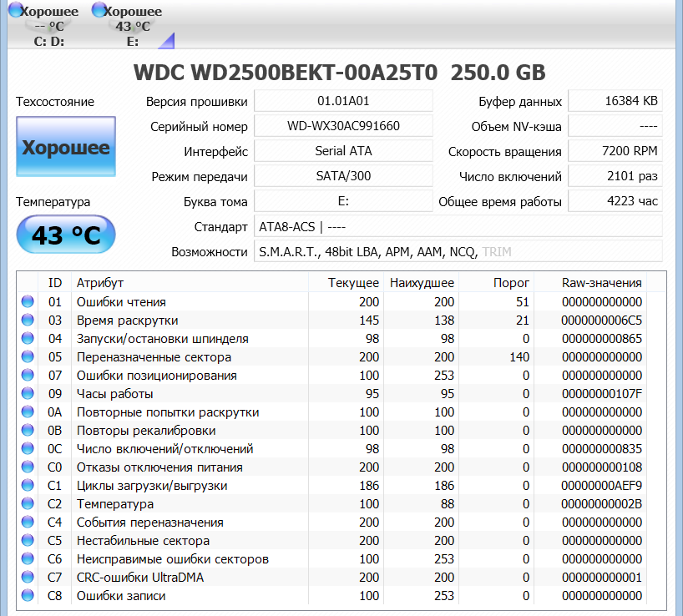Click the drive title WDC WD2500BEKT-00A25T0
The image size is (683, 616).
click(286, 73)
